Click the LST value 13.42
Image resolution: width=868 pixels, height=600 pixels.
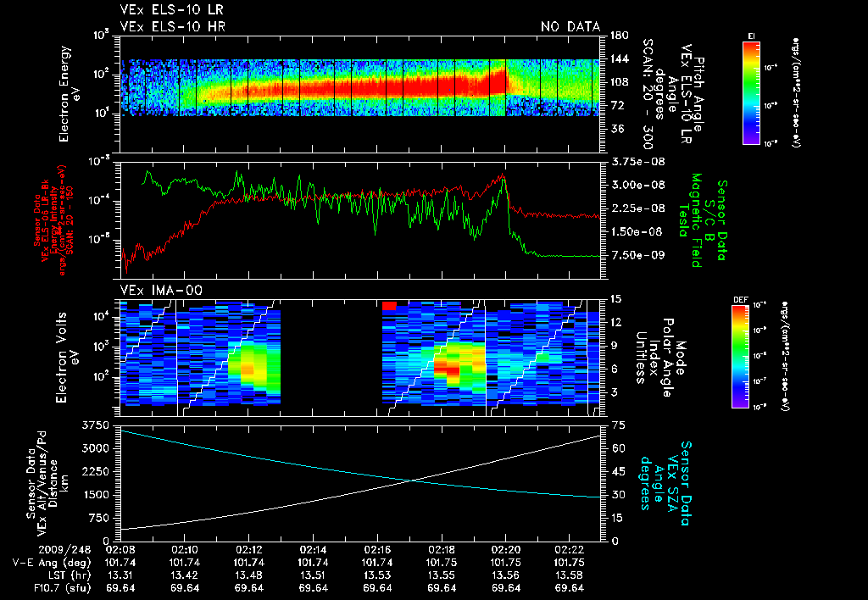184,575
